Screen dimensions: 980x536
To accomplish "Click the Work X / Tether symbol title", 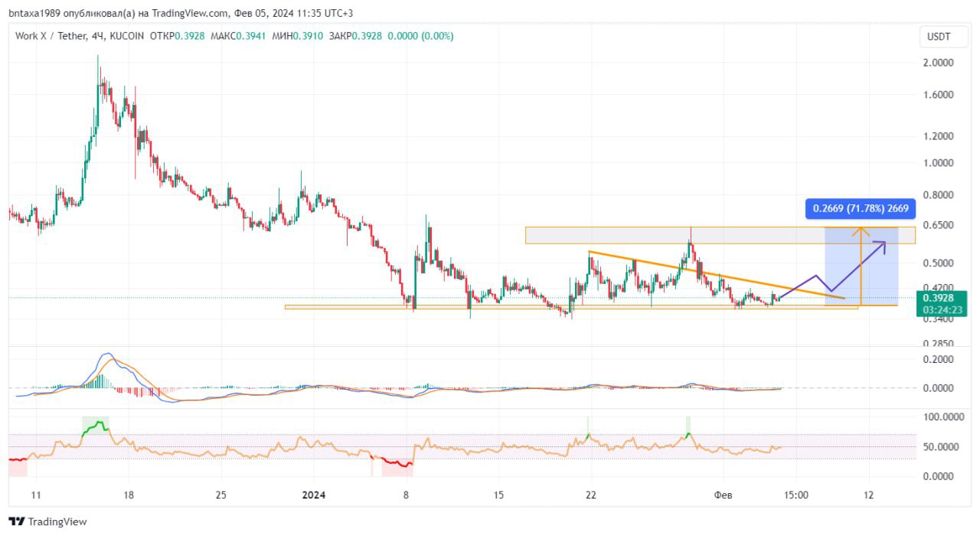I will tap(60, 36).
